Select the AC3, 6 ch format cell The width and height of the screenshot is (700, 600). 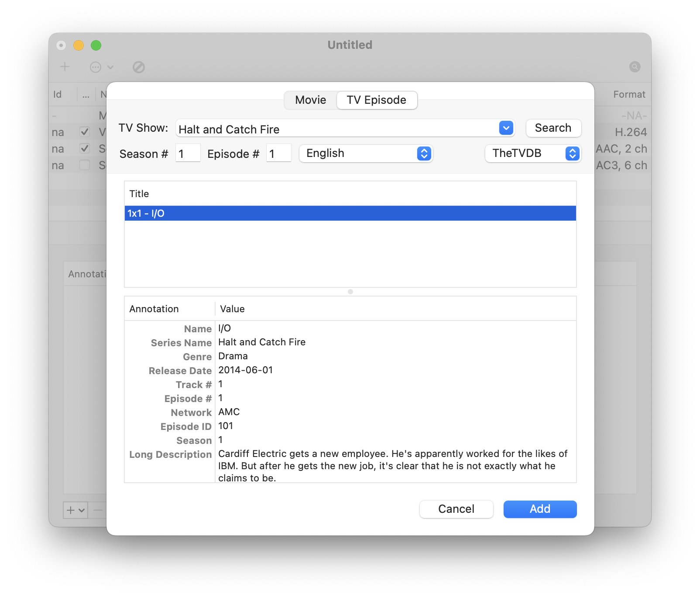tap(621, 165)
